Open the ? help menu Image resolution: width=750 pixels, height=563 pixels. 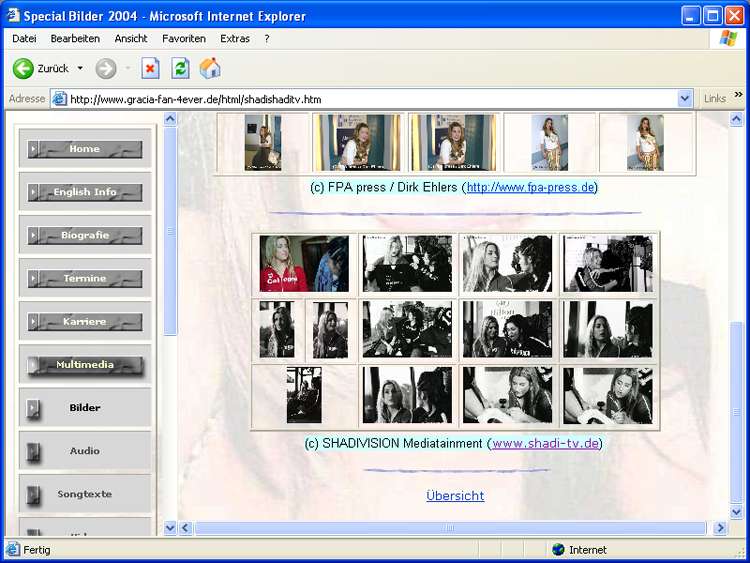tap(267, 39)
